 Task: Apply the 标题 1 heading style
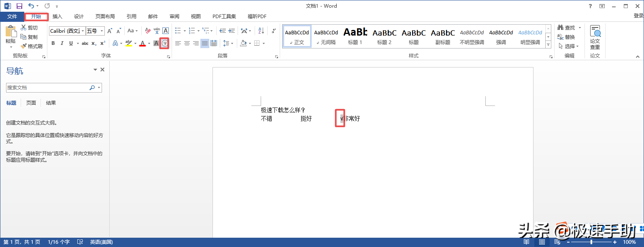pos(355,36)
